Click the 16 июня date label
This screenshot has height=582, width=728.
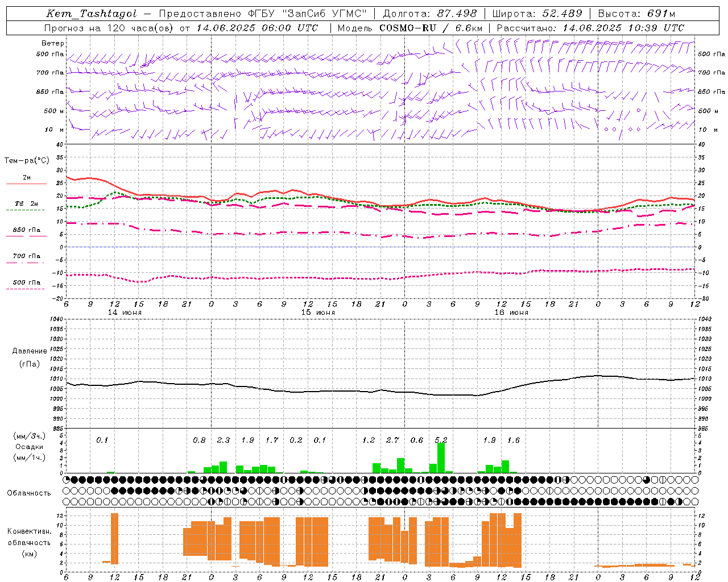pos(511,313)
